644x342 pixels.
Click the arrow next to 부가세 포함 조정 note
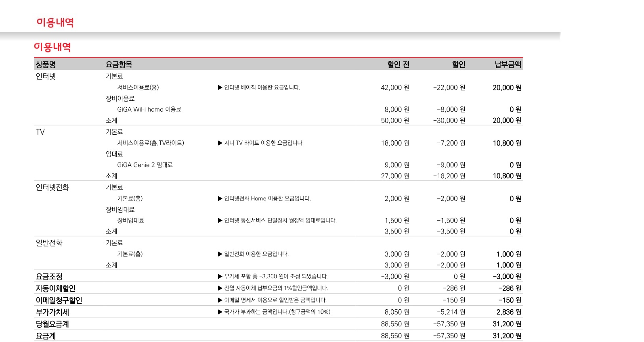[x=220, y=277]
